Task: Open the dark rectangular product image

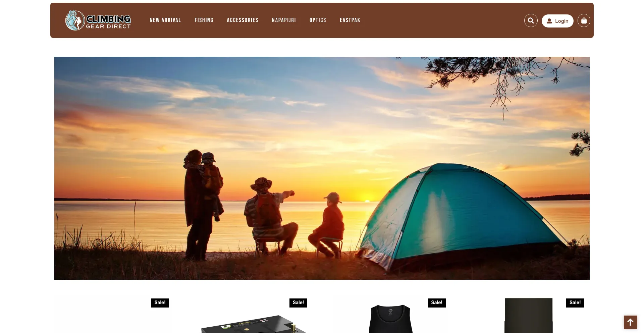Action: click(529, 316)
